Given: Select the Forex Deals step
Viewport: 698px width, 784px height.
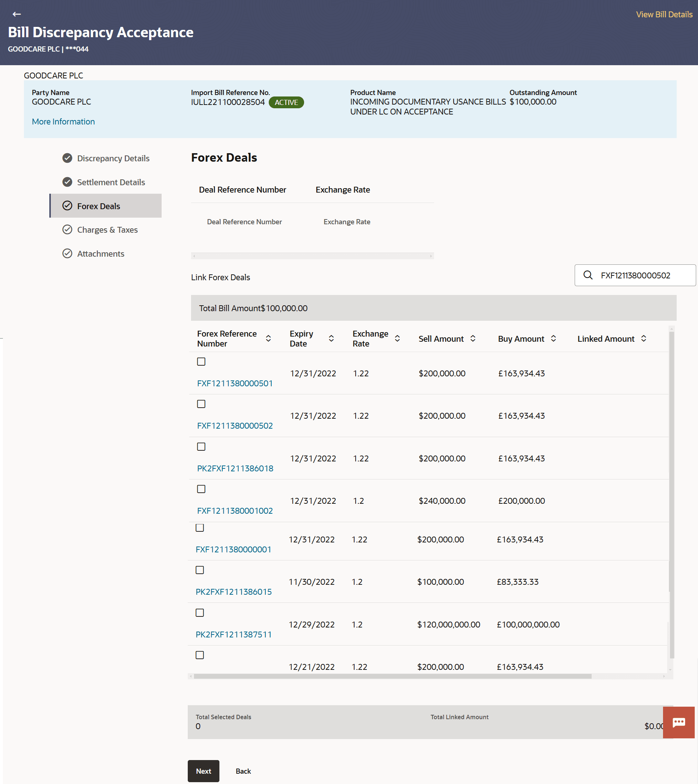Looking at the screenshot, I should tap(106, 205).
